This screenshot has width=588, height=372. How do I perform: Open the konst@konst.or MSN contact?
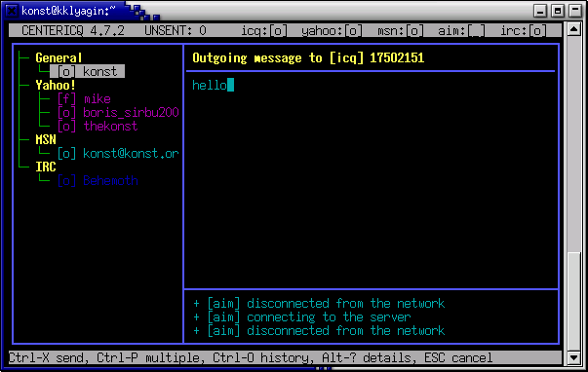[x=131, y=153]
